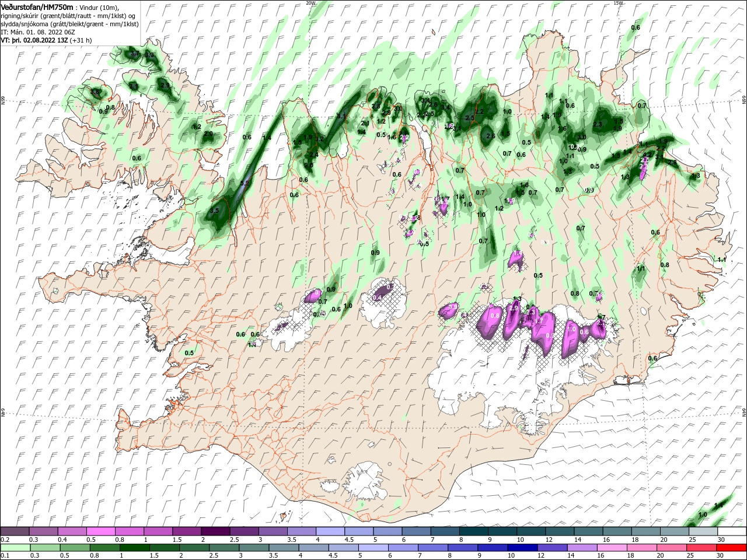Click the "IT: Mán. 01. 08. 2022 06Z" line
The image size is (747, 560).
38,32
